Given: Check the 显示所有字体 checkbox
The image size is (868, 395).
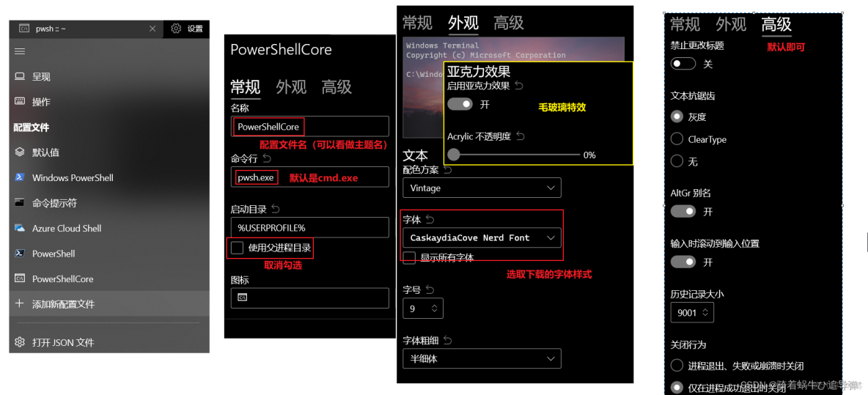Looking at the screenshot, I should pyautogui.click(x=409, y=257).
